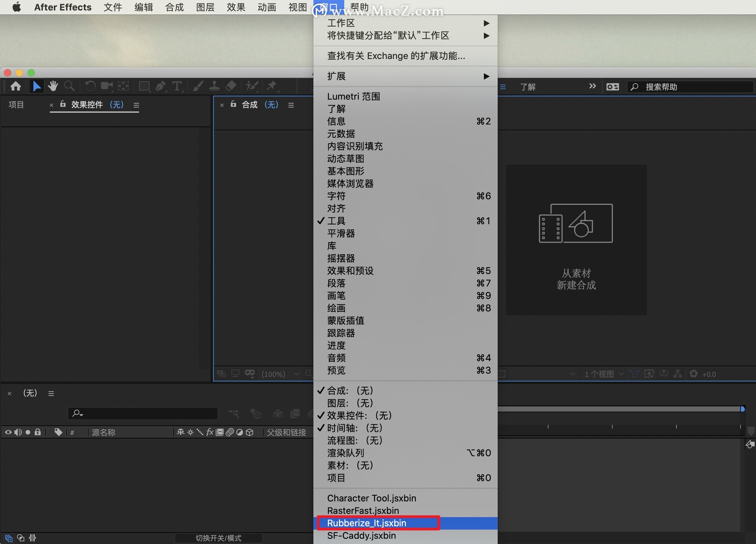Open the 文件 menu

113,7
